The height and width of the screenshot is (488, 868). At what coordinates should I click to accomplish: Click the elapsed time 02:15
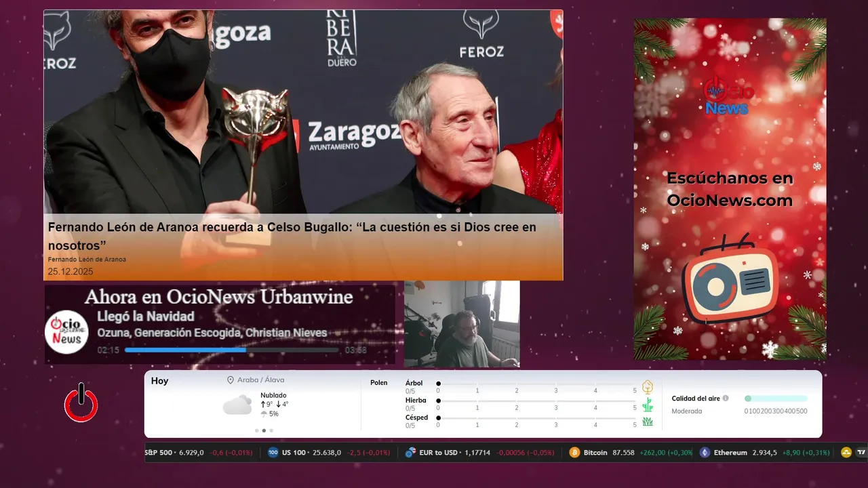(108, 350)
